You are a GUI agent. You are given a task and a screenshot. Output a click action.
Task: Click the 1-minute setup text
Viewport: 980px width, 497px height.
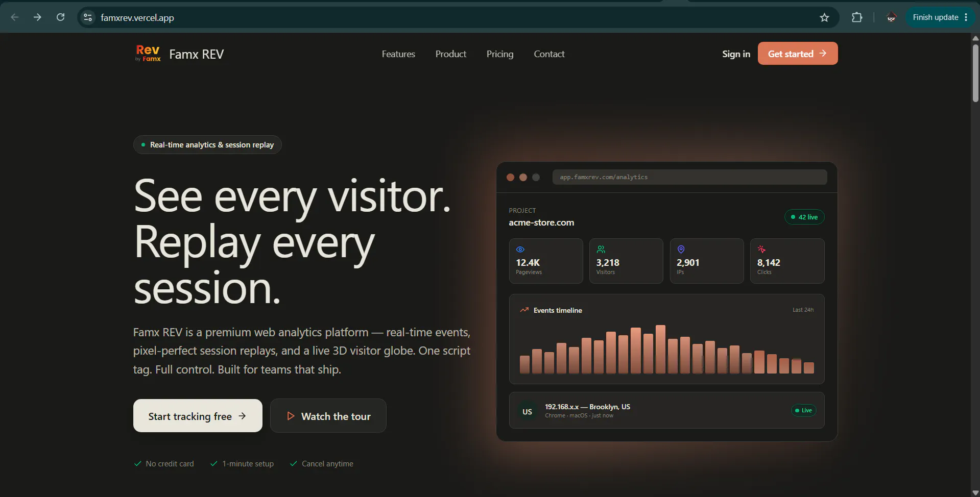248,464
